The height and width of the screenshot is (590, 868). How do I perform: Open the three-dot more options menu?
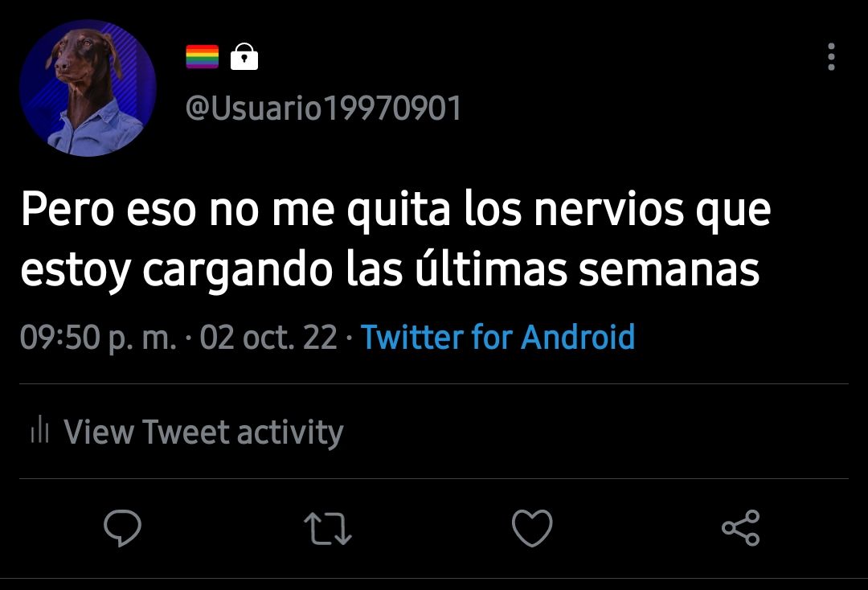(831, 56)
